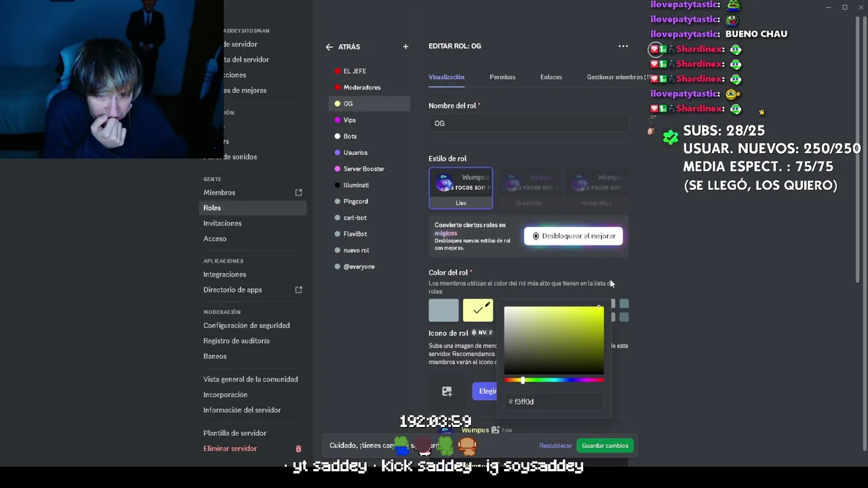Image resolution: width=868 pixels, height=488 pixels.
Task: Select the carl-bot role
Action: point(370,218)
